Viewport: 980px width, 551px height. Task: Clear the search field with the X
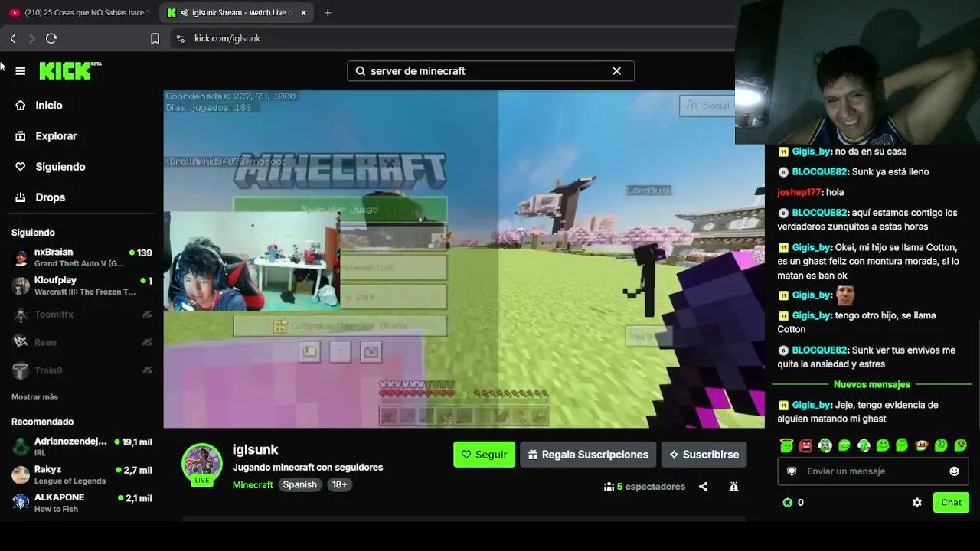click(x=616, y=71)
